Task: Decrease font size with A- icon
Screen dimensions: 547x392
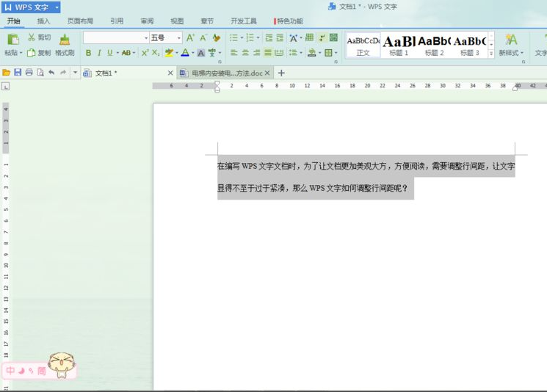Action: [203, 37]
